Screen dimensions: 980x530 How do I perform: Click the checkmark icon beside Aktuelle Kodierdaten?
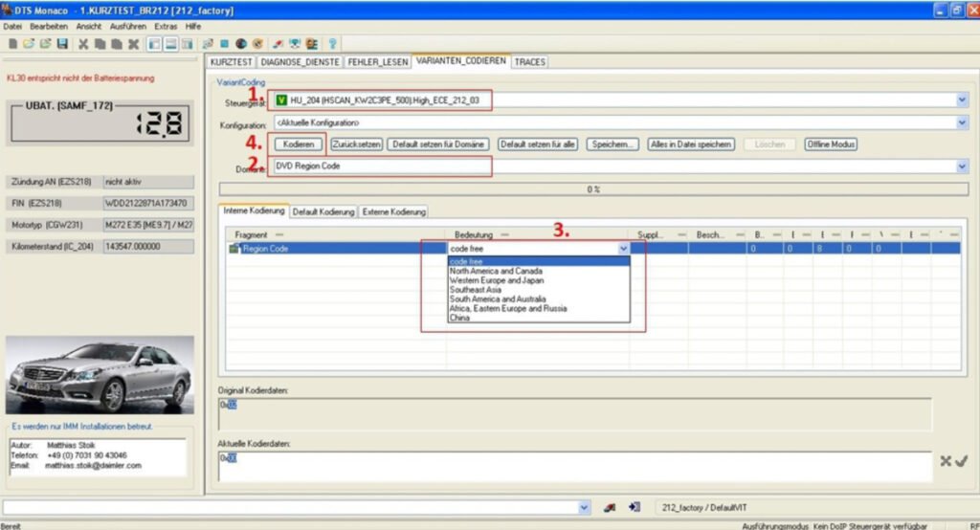coord(961,461)
